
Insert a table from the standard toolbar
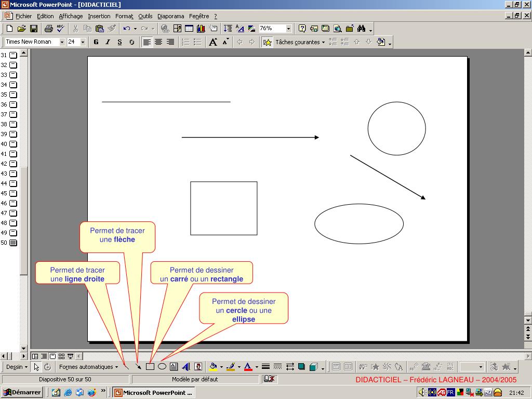(189, 29)
